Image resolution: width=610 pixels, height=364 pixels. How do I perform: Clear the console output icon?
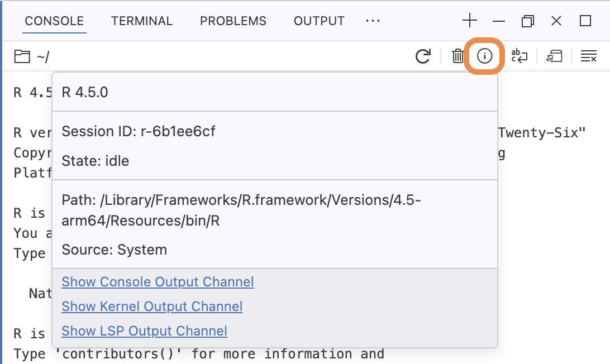point(589,56)
